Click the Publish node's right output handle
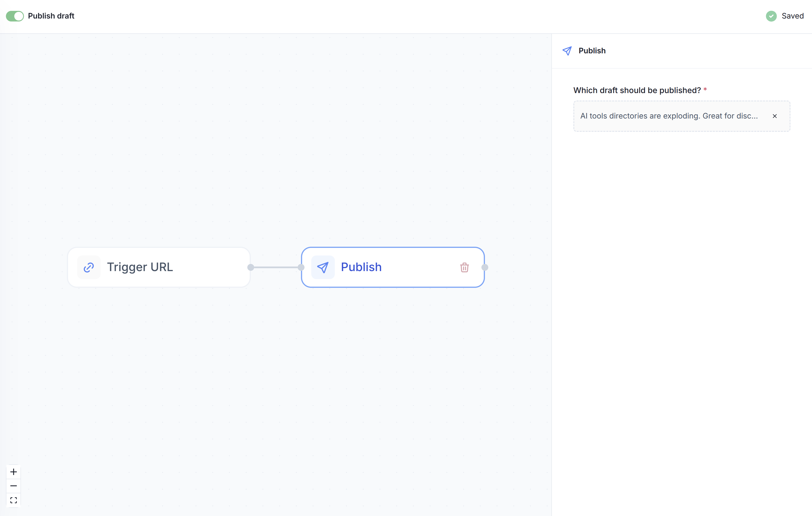The height and width of the screenshot is (516, 812). 485,267
